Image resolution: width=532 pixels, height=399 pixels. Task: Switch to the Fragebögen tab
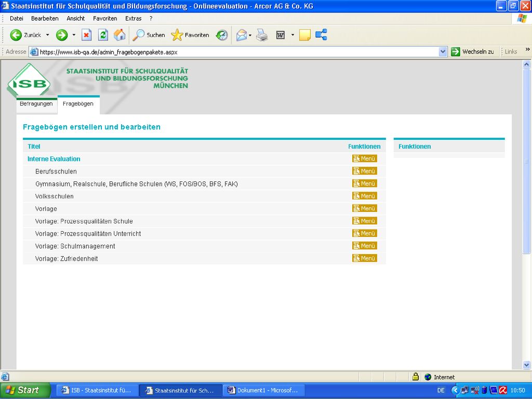78,104
